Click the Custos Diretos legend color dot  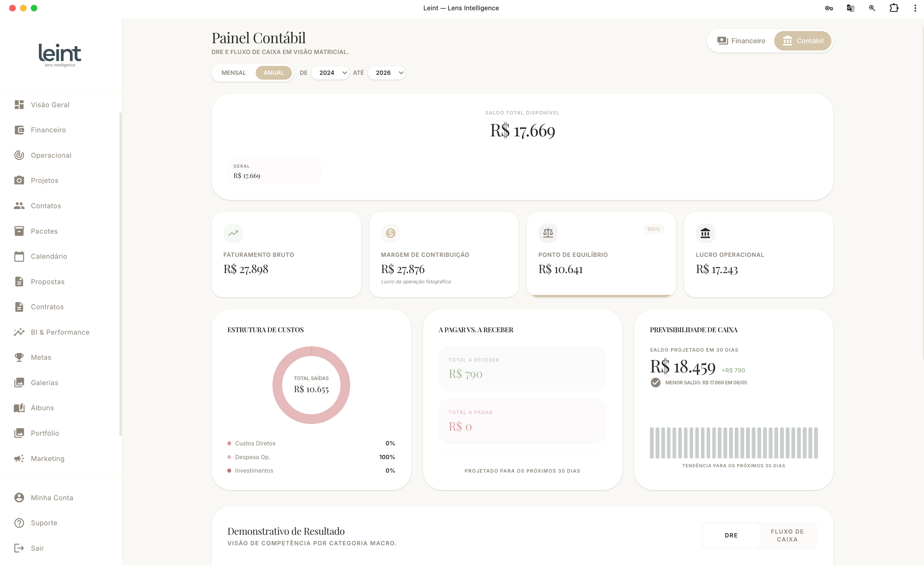[229, 443]
